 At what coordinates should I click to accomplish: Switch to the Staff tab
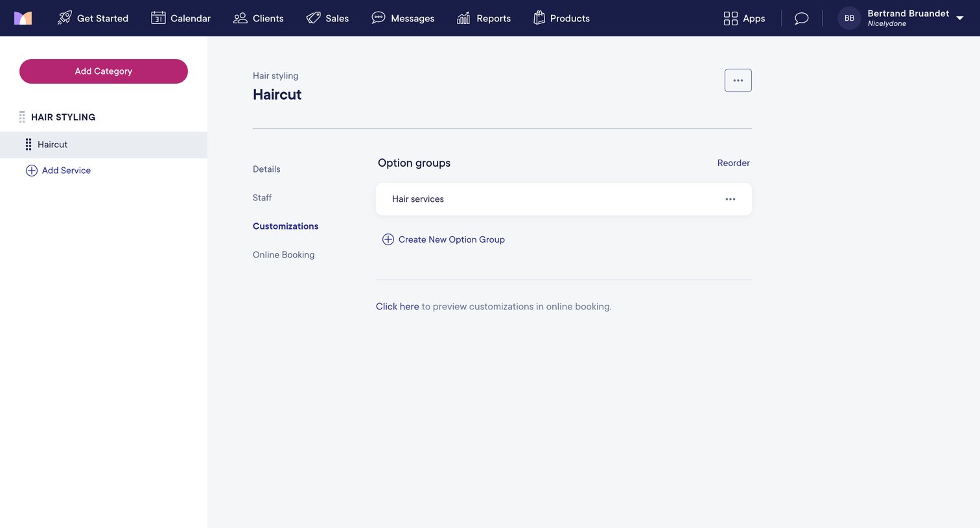tap(262, 198)
